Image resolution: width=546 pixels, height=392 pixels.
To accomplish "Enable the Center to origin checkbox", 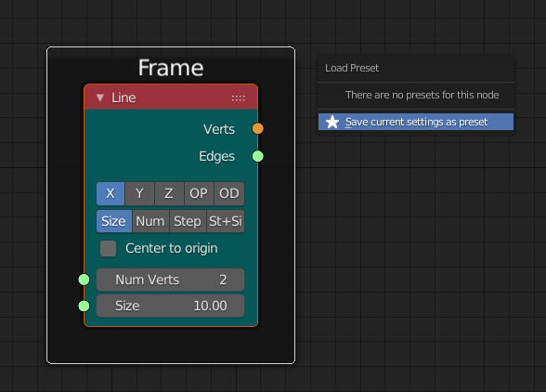I will point(109,248).
